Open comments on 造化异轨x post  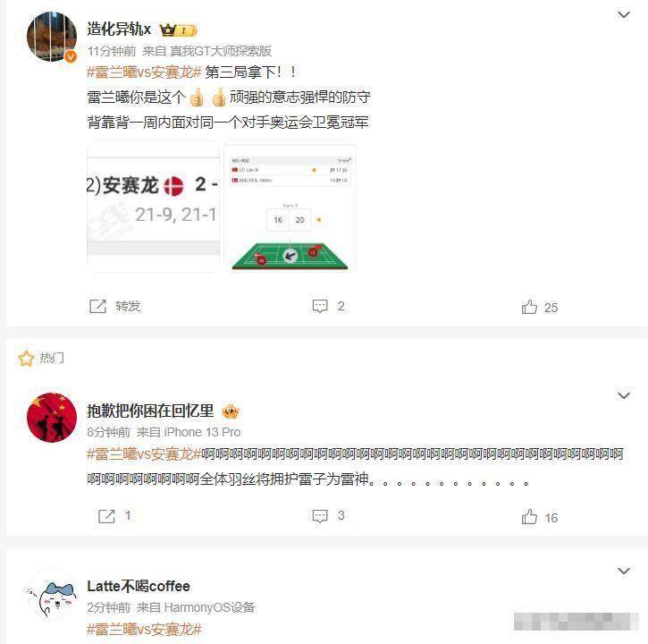click(x=320, y=306)
